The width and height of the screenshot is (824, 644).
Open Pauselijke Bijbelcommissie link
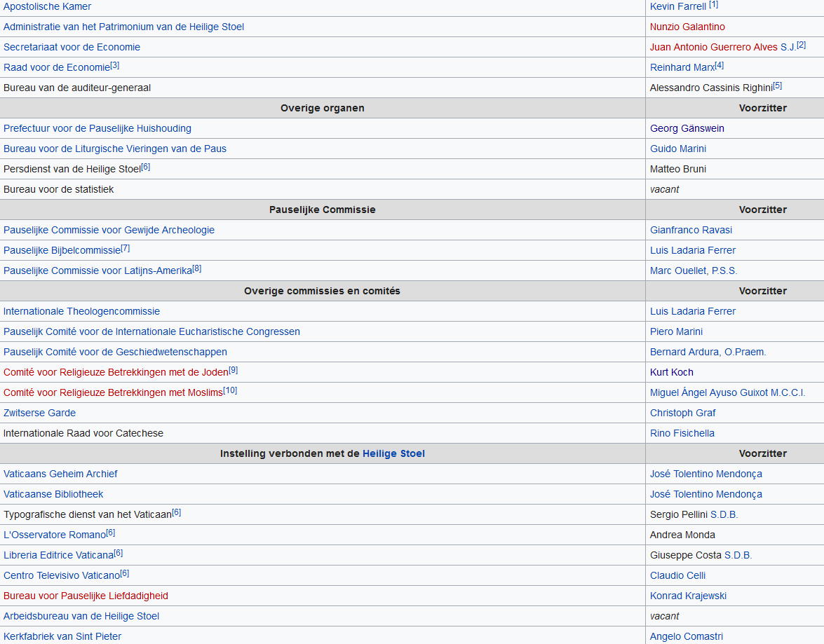pyautogui.click(x=62, y=251)
